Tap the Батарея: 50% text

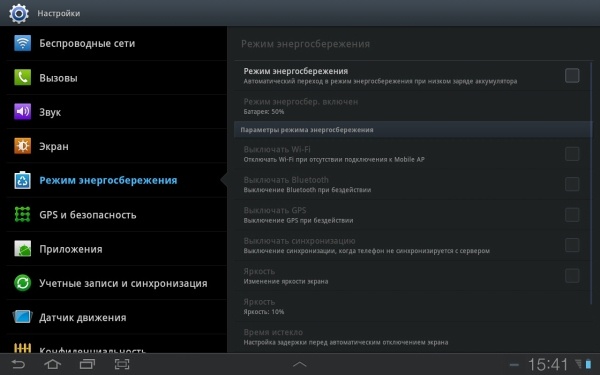264,112
